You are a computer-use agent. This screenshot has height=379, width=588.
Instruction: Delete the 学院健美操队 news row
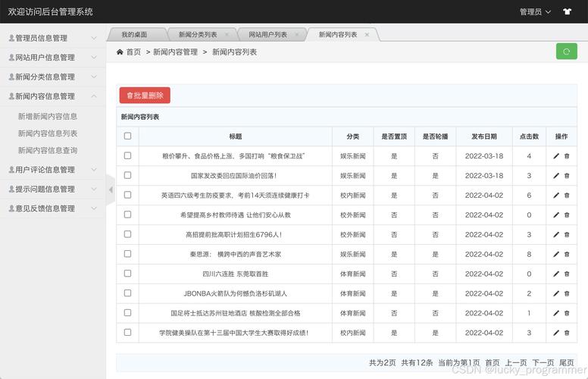click(567, 333)
